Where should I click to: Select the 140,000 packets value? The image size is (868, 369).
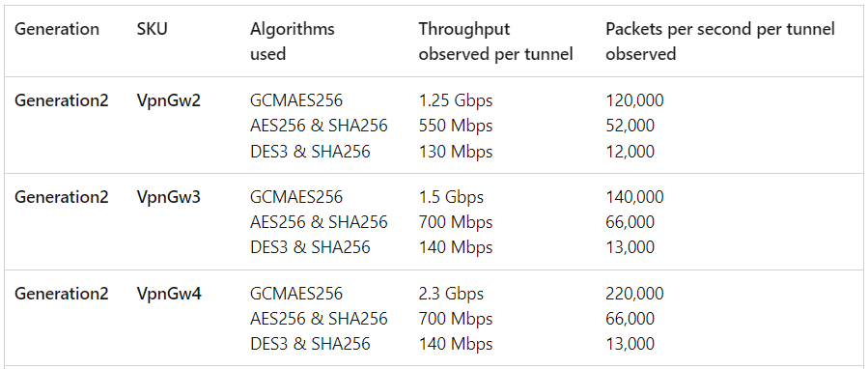[634, 197]
